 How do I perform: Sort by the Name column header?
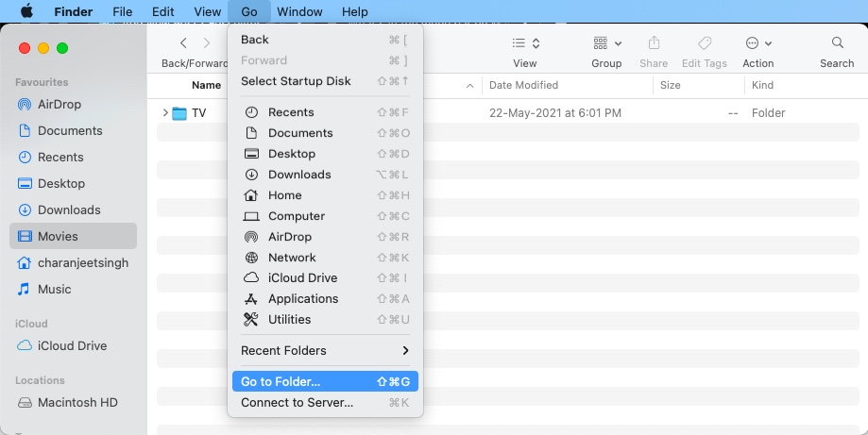pyautogui.click(x=207, y=85)
